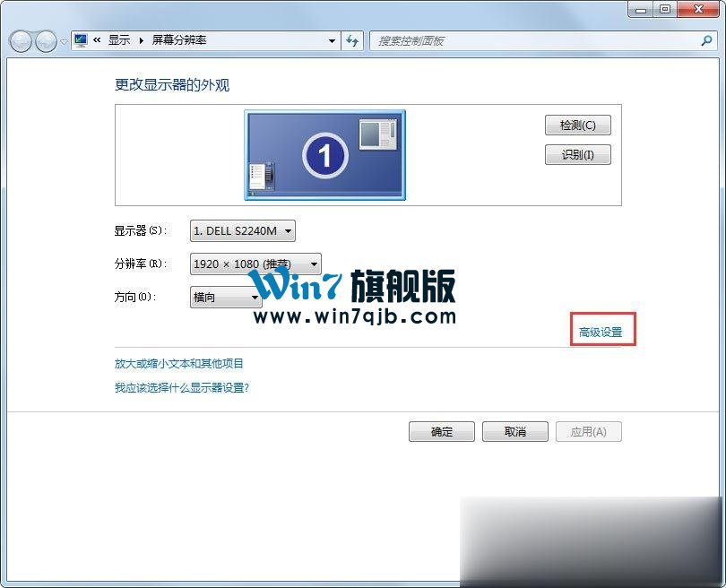Open the 方向 横向 dropdown
The width and height of the screenshot is (726, 588).
[226, 297]
